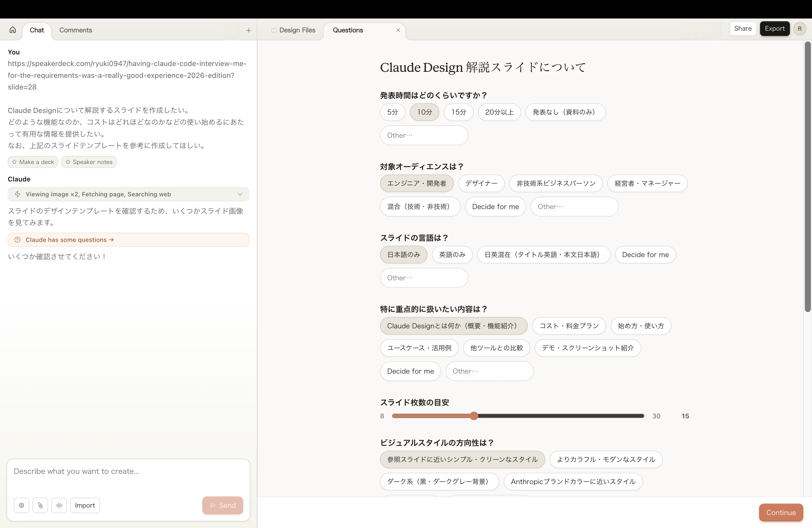The height and width of the screenshot is (528, 812).
Task: Add a new tab with plus icon
Action: pyautogui.click(x=248, y=30)
